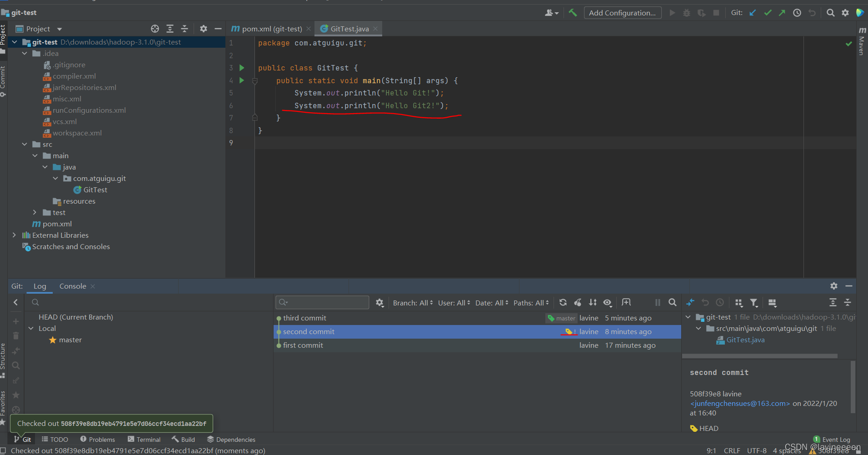The image size is (868, 455).
Task: Toggle the details layout icon after funnel
Action: click(x=772, y=303)
